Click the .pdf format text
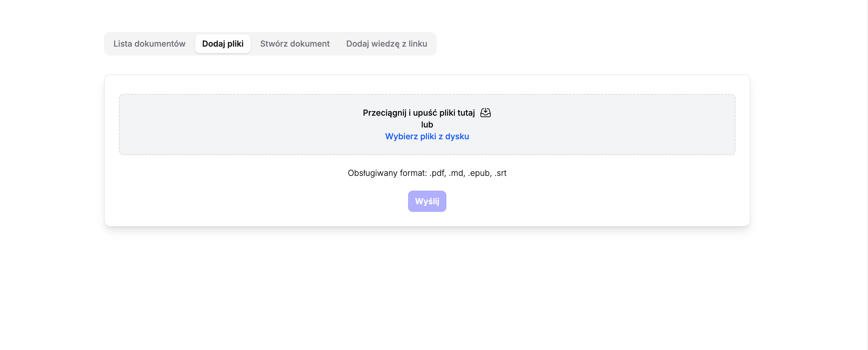Viewport: 868px width, 350px height. [x=437, y=173]
